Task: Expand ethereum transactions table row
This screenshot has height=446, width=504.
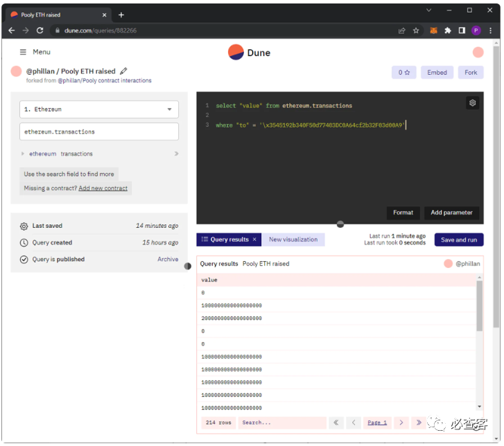Action: tap(22, 154)
